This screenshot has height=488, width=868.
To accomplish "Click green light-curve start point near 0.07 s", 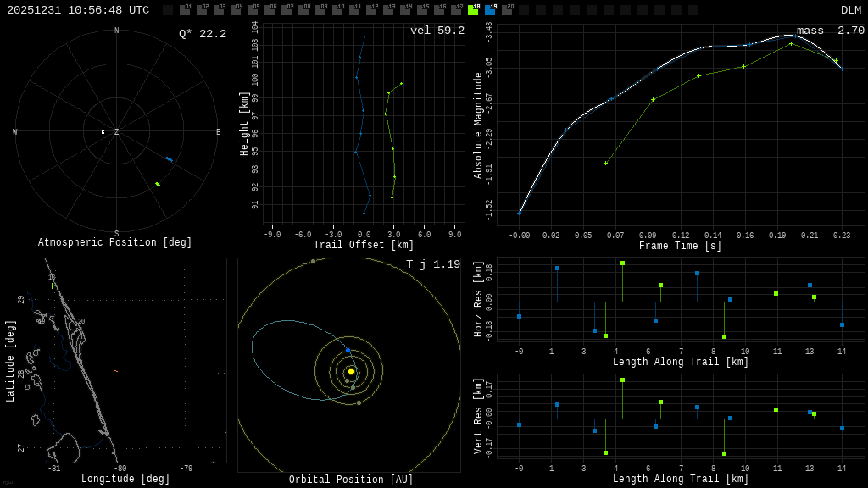I will point(605,164).
